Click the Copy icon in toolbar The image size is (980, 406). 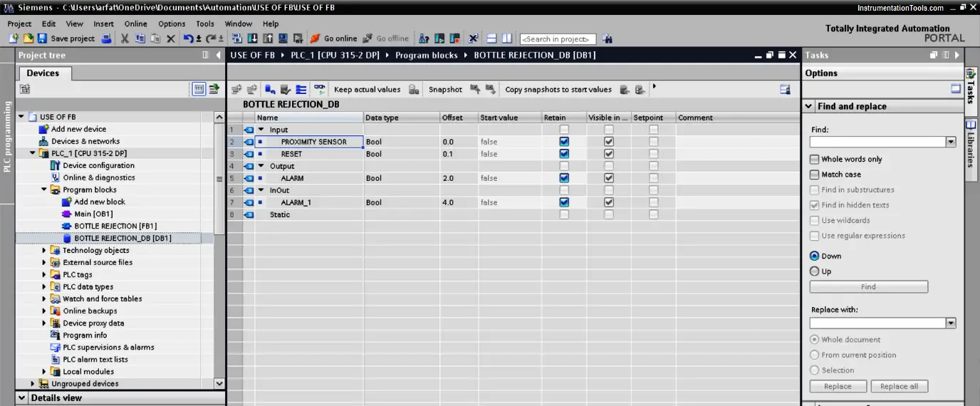pyautogui.click(x=140, y=38)
